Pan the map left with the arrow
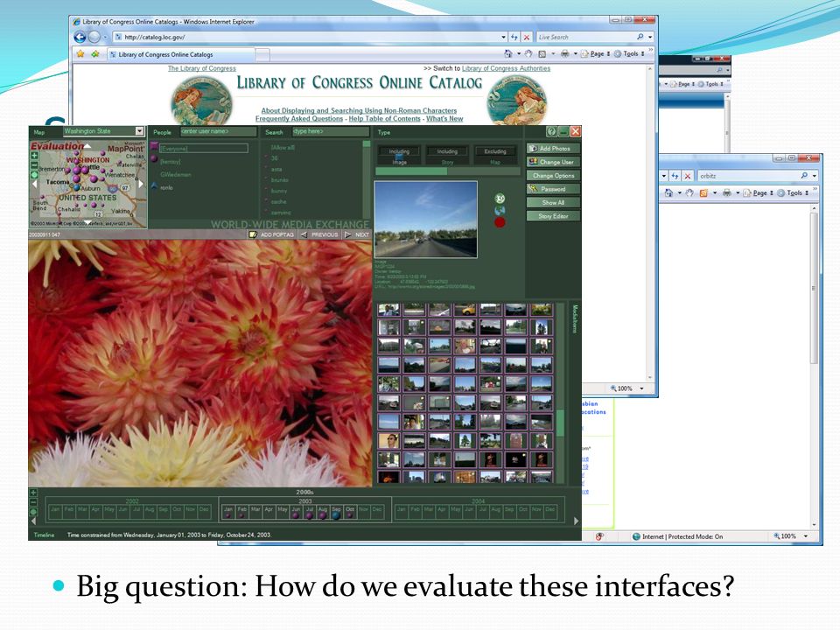The height and width of the screenshot is (630, 840). (x=35, y=184)
